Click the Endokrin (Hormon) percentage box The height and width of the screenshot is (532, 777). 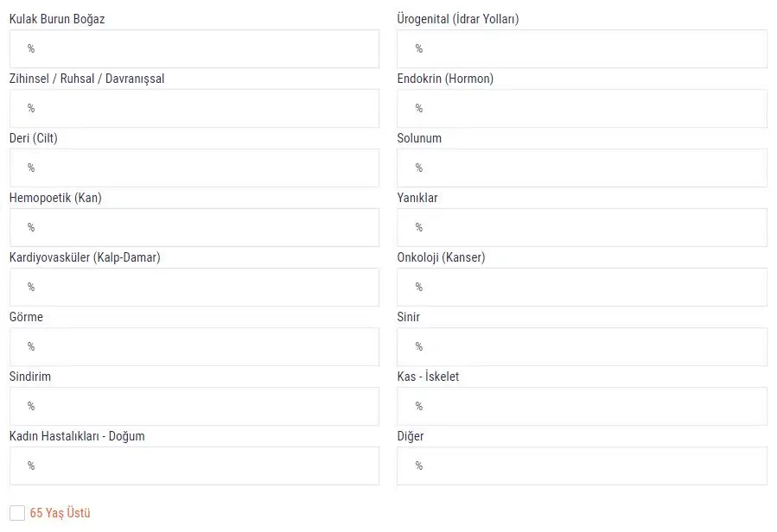(x=582, y=108)
